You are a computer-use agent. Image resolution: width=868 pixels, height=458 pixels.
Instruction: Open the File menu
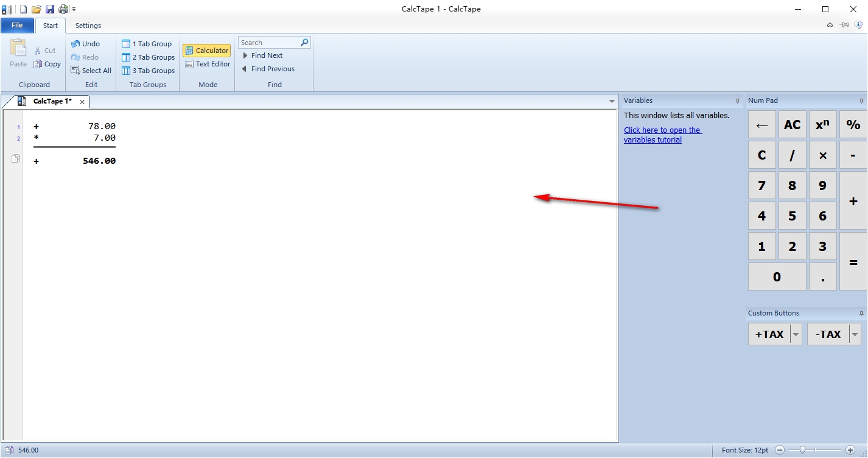pyautogui.click(x=17, y=26)
